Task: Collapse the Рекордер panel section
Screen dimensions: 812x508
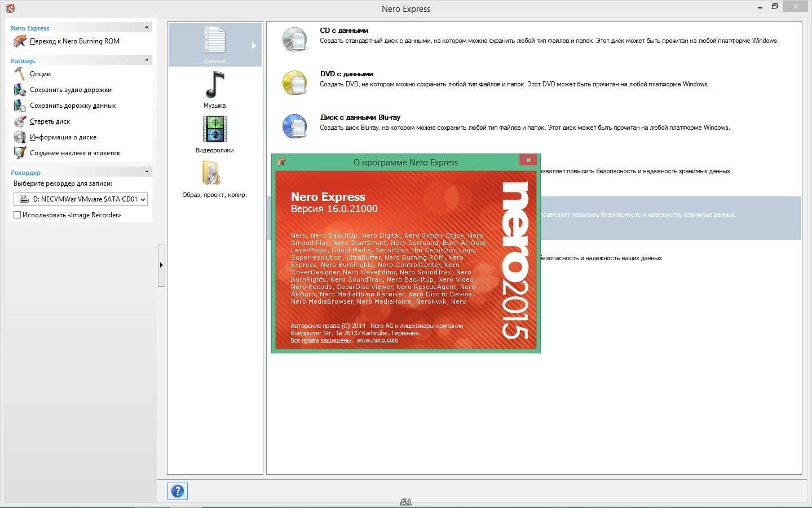Action: coord(147,172)
